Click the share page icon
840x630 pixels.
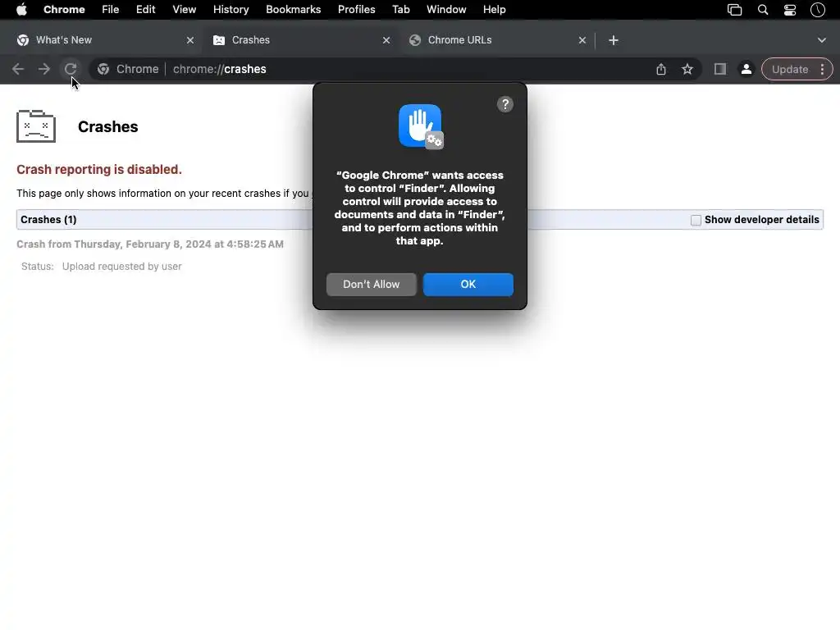661,69
